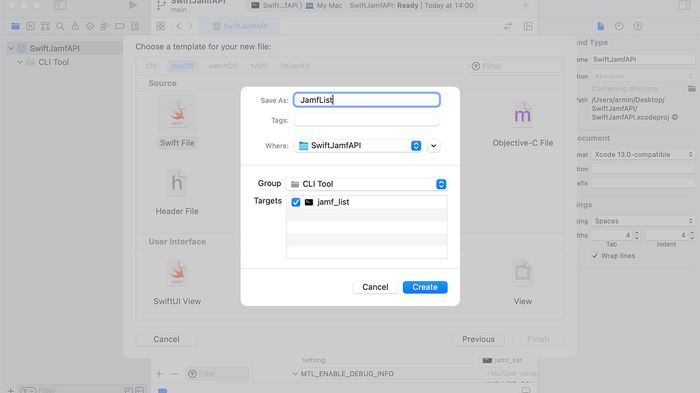This screenshot has width=700, height=393.
Task: Click the add editor split icon
Action: click(528, 26)
